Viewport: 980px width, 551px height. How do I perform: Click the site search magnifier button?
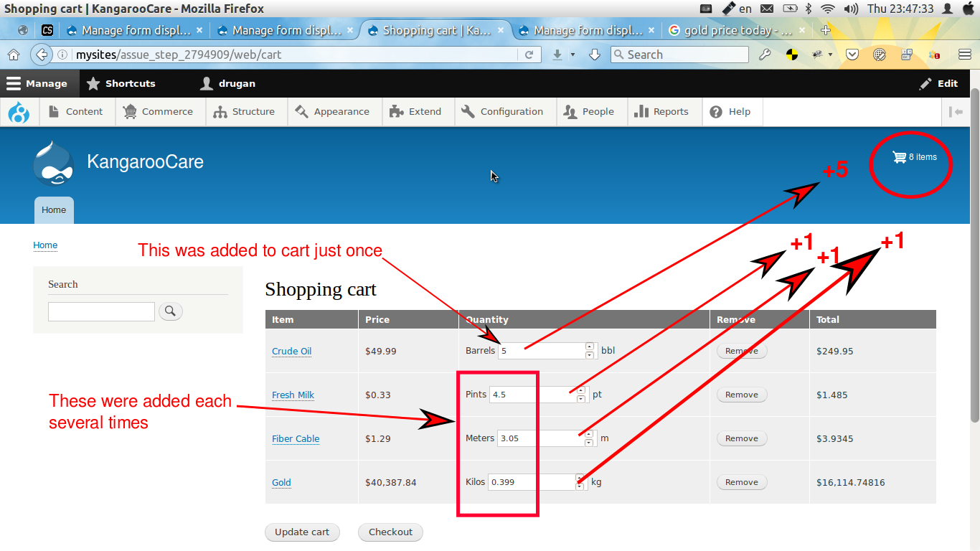tap(170, 311)
